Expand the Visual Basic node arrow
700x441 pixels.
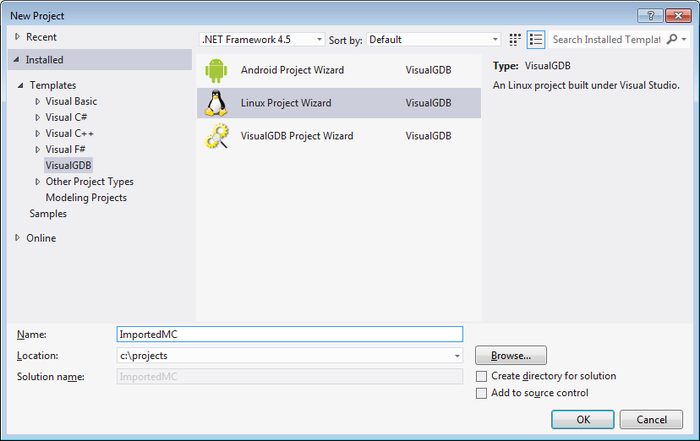click(x=38, y=101)
